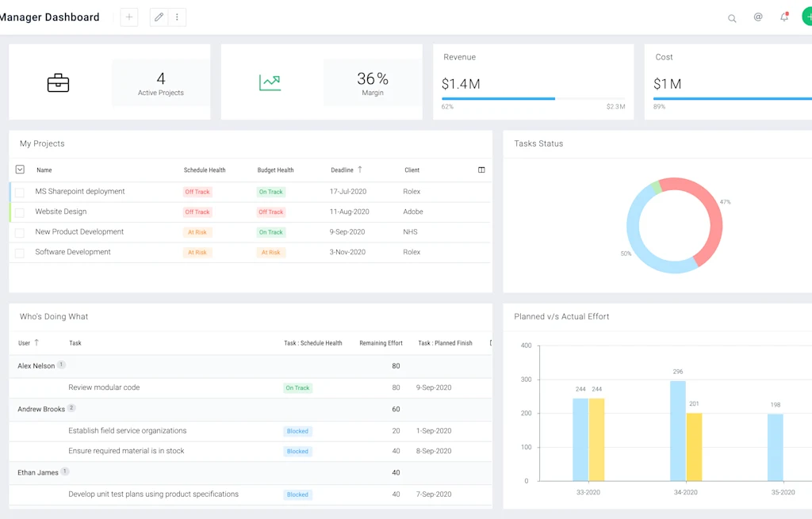Open the three-dot more options menu
812x519 pixels.
pos(177,17)
